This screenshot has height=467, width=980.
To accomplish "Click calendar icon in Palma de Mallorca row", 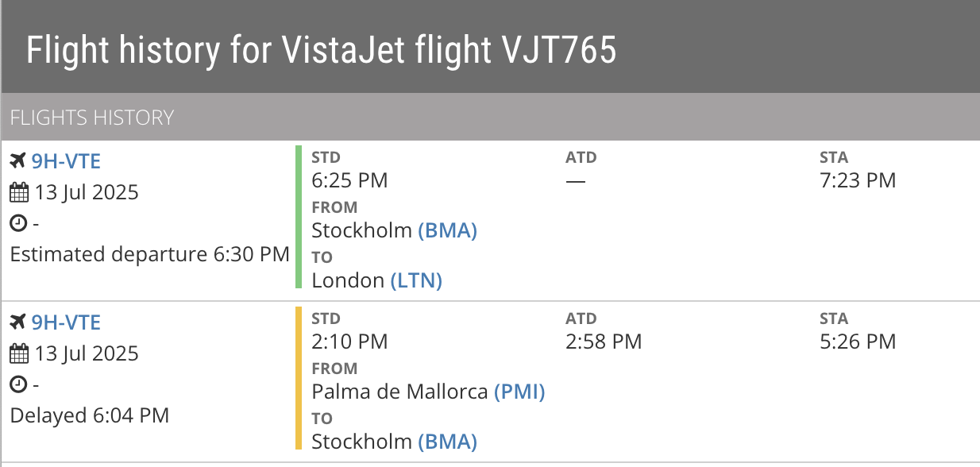I will coord(19,353).
